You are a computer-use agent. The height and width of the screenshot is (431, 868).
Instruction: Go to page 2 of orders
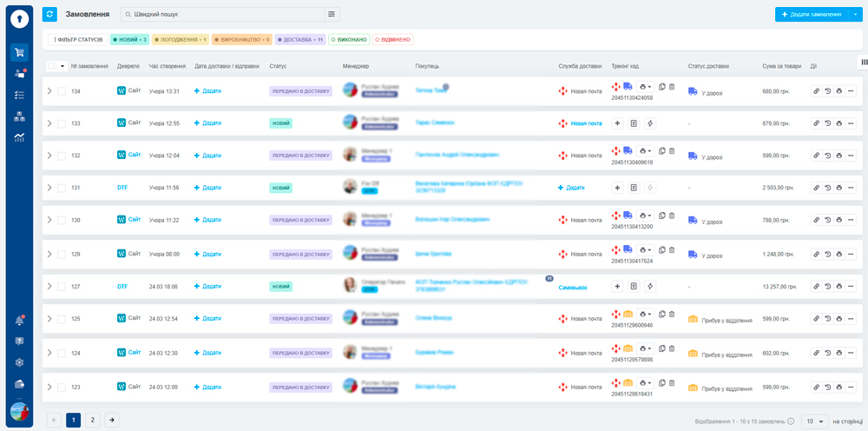pyautogui.click(x=93, y=420)
